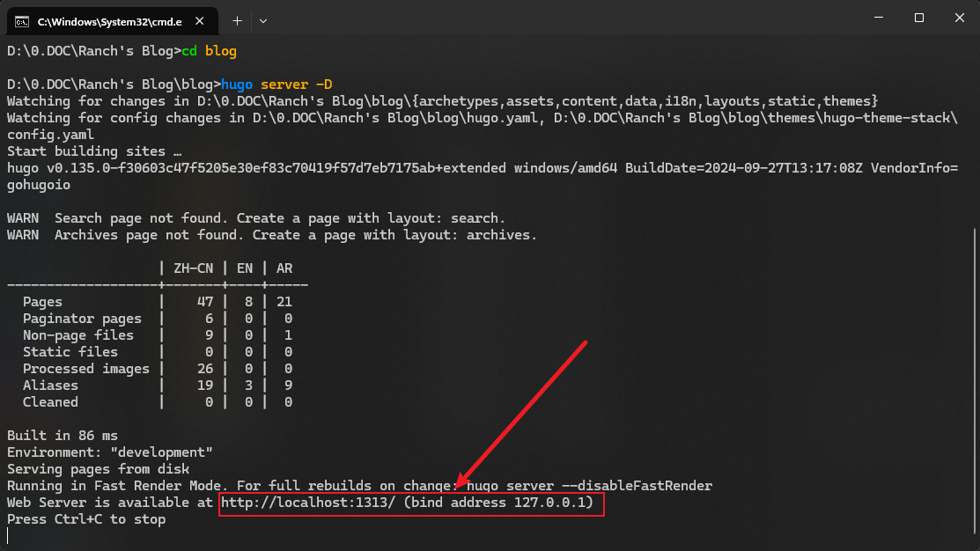The width and height of the screenshot is (980, 551).
Task: Open the http://localhost:1313/ link
Action: click(x=305, y=503)
